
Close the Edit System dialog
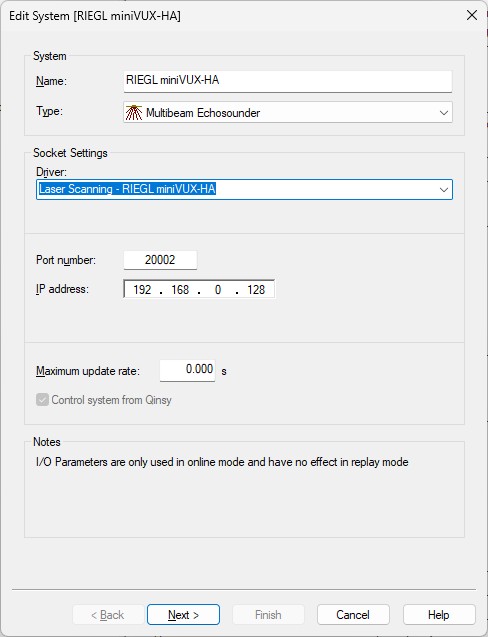(x=472, y=15)
